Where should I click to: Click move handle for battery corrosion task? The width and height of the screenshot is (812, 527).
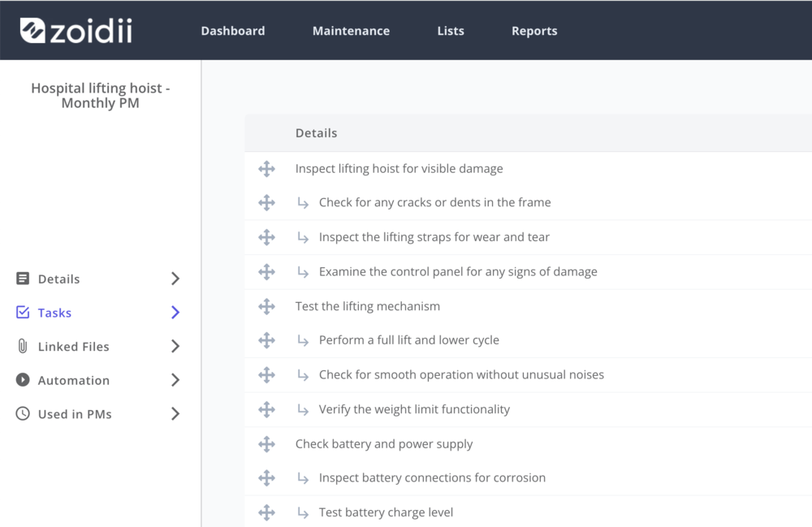point(266,477)
